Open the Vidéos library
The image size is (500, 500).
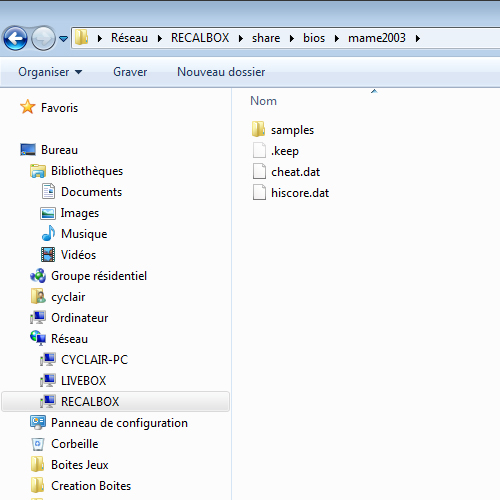pyautogui.click(x=78, y=255)
